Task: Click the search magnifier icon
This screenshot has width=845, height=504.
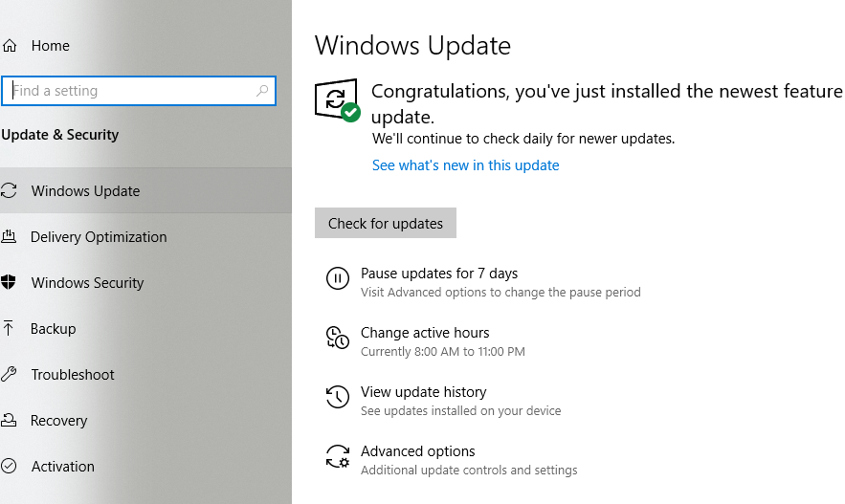Action: pyautogui.click(x=262, y=91)
